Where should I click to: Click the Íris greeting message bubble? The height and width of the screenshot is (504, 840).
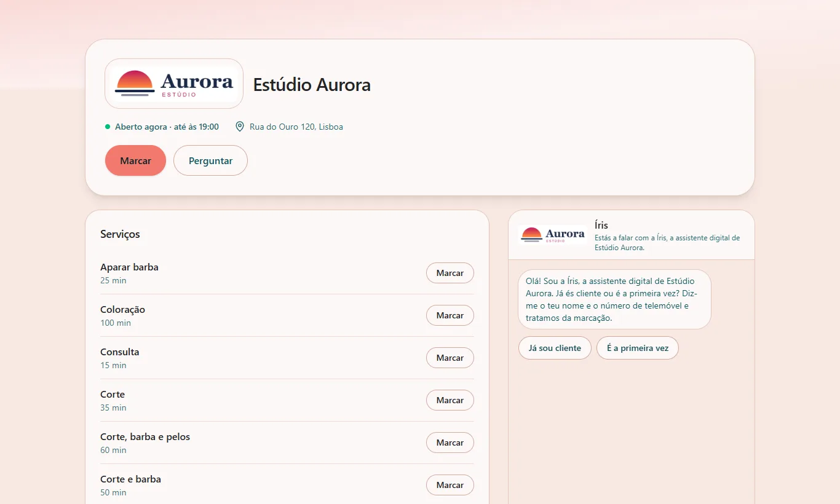(x=614, y=299)
